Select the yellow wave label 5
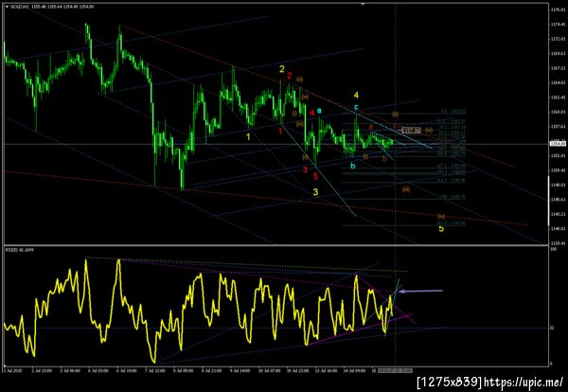Image resolution: width=568 pixels, height=392 pixels. click(x=441, y=228)
